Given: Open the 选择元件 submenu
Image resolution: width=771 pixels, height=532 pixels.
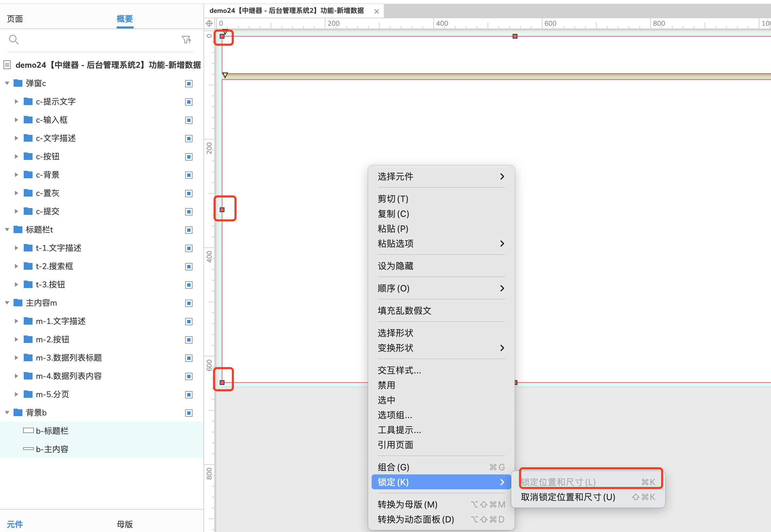Looking at the screenshot, I should pos(441,177).
